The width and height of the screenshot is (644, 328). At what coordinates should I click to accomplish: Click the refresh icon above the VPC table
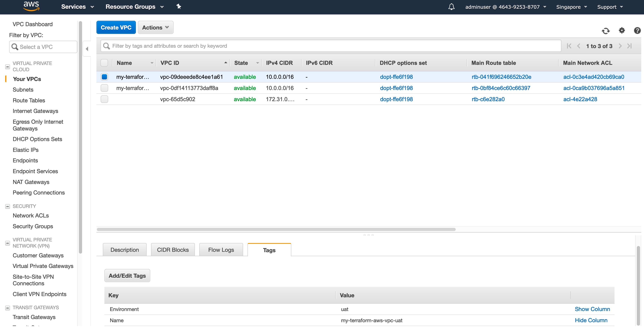606,31
